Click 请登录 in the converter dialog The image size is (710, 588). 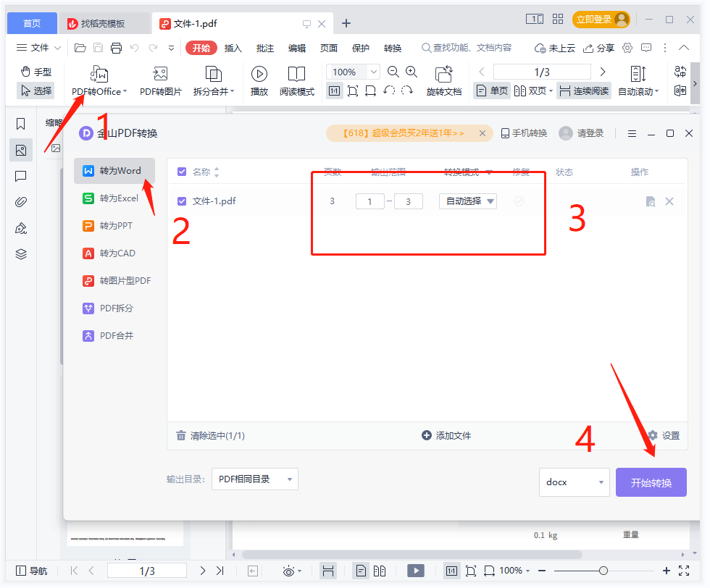point(581,133)
